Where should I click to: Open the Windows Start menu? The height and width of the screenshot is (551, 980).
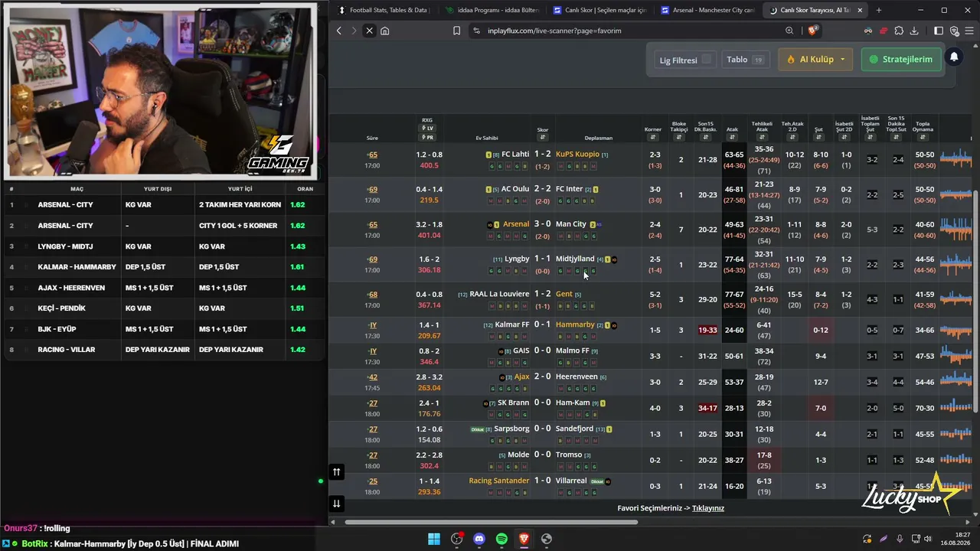coord(434,539)
